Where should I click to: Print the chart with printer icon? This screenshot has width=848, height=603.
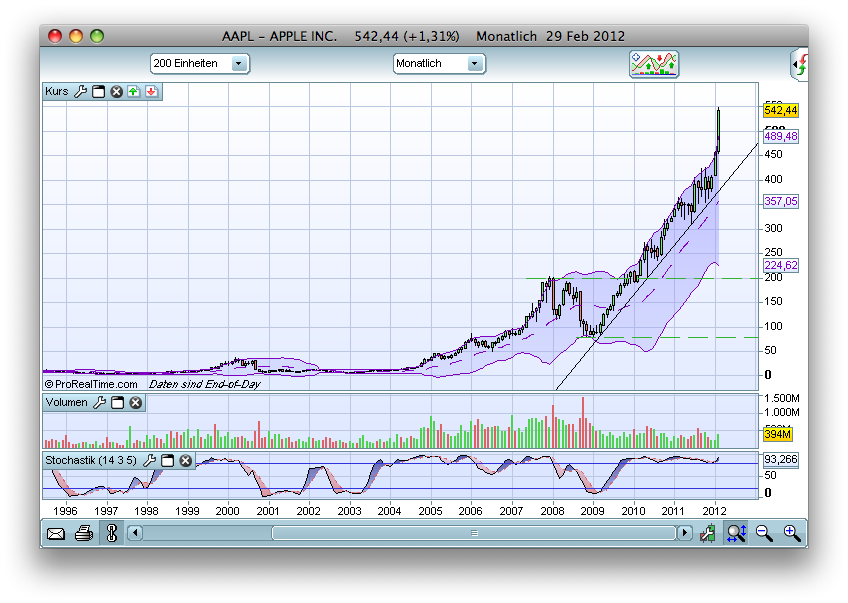pos(84,534)
